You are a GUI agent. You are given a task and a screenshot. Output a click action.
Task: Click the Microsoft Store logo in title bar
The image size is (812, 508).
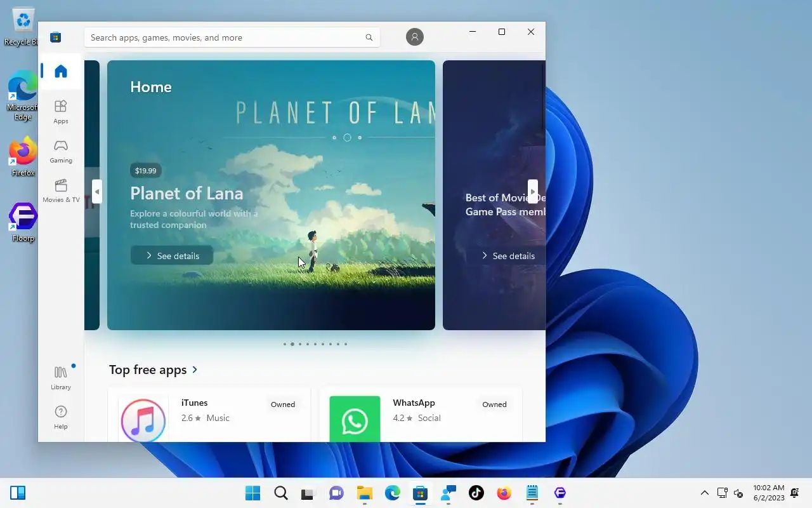pyautogui.click(x=56, y=37)
